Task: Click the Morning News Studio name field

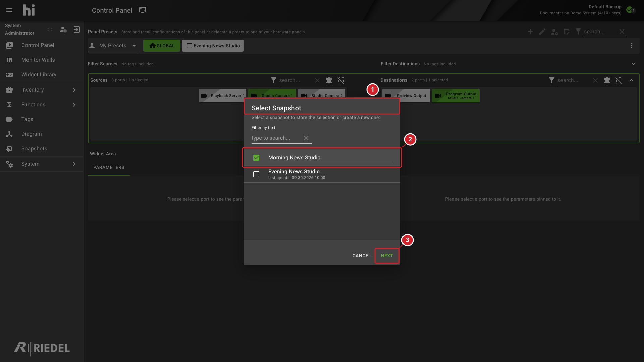Action: 331,158
